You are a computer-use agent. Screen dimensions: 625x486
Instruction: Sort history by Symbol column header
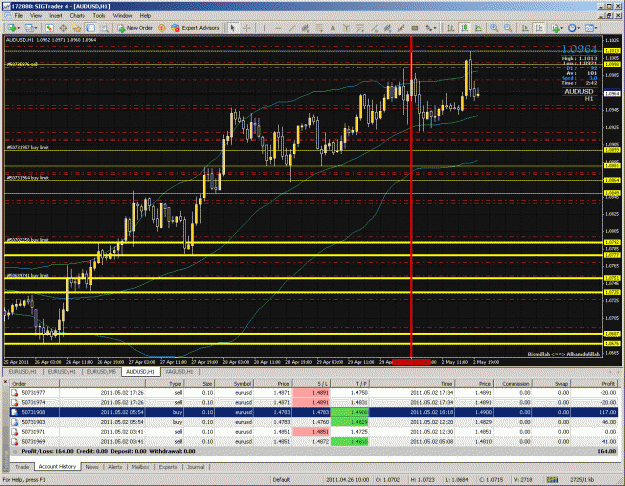(x=234, y=384)
